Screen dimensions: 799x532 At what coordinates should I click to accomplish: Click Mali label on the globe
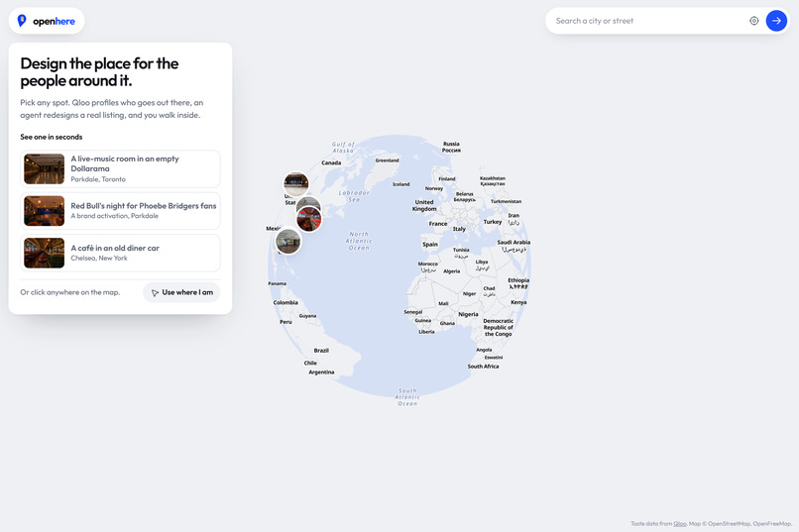(443, 303)
